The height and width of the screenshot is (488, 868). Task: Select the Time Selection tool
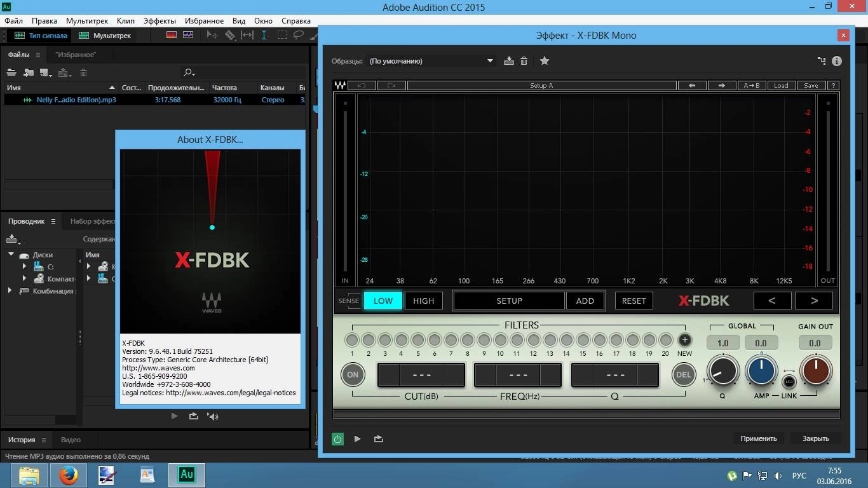point(264,36)
